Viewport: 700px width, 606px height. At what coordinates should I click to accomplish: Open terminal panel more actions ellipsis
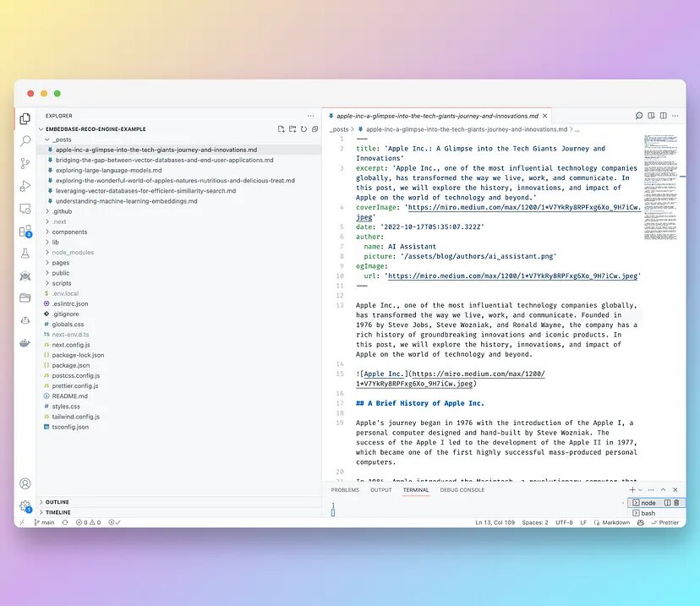click(651, 489)
